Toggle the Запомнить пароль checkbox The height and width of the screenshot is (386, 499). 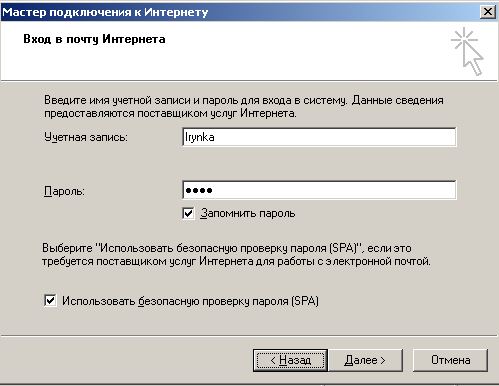(x=188, y=213)
